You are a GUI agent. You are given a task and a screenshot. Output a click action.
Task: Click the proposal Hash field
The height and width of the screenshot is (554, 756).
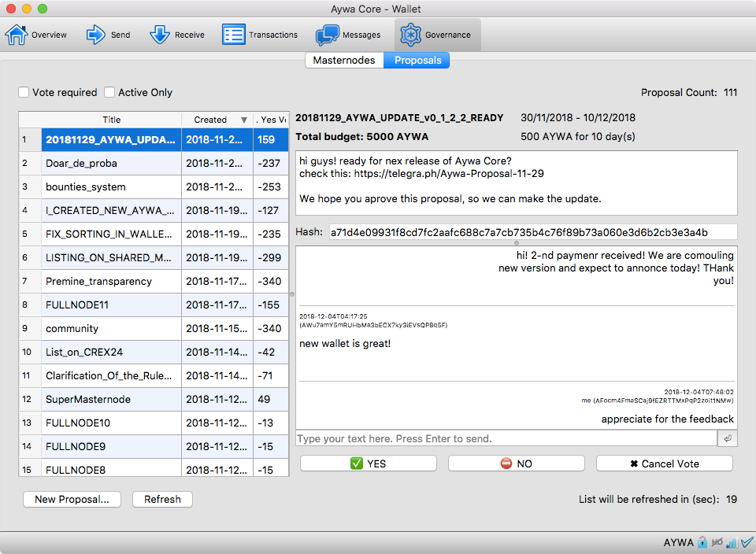tap(533, 232)
